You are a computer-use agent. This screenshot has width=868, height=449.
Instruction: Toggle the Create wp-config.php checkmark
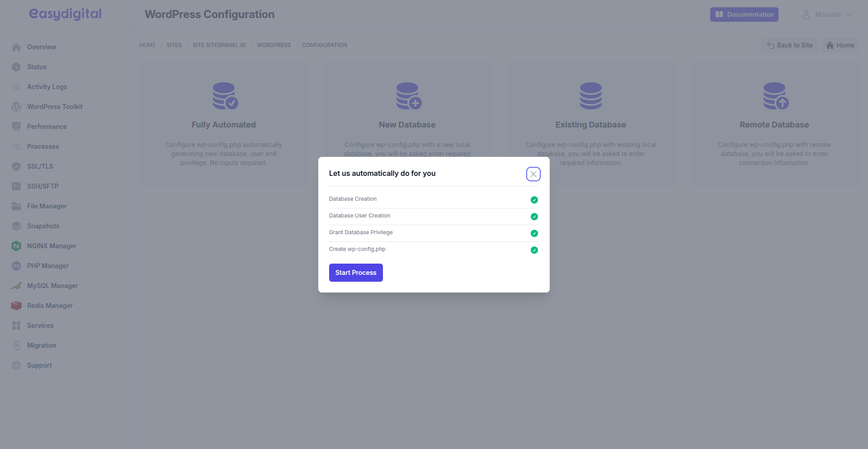point(534,250)
